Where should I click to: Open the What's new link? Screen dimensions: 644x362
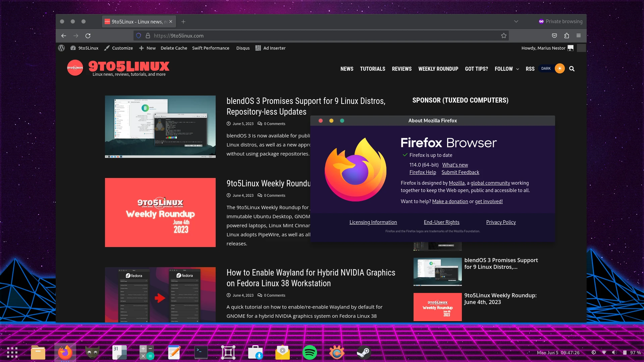(x=455, y=165)
